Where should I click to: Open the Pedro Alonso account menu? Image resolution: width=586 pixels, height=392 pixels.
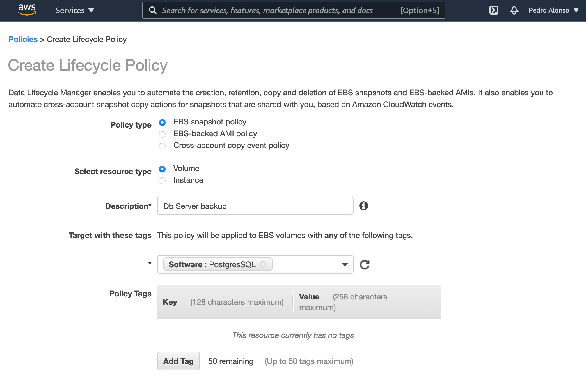(x=553, y=10)
